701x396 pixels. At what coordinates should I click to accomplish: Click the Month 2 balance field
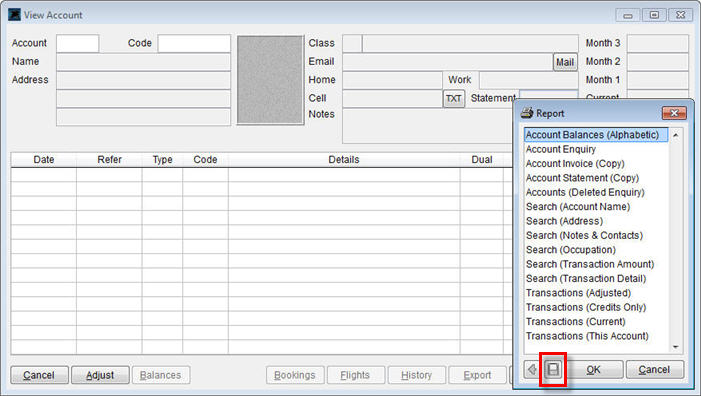click(658, 62)
